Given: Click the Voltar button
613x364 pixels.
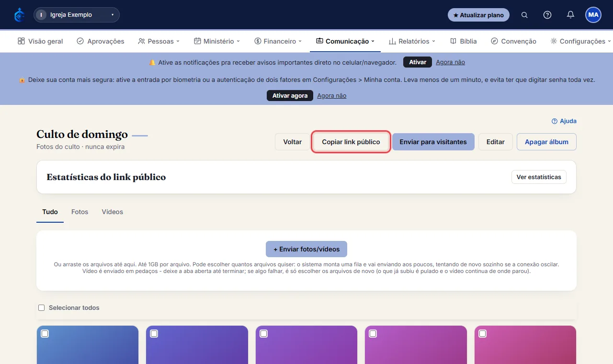Looking at the screenshot, I should coord(293,142).
